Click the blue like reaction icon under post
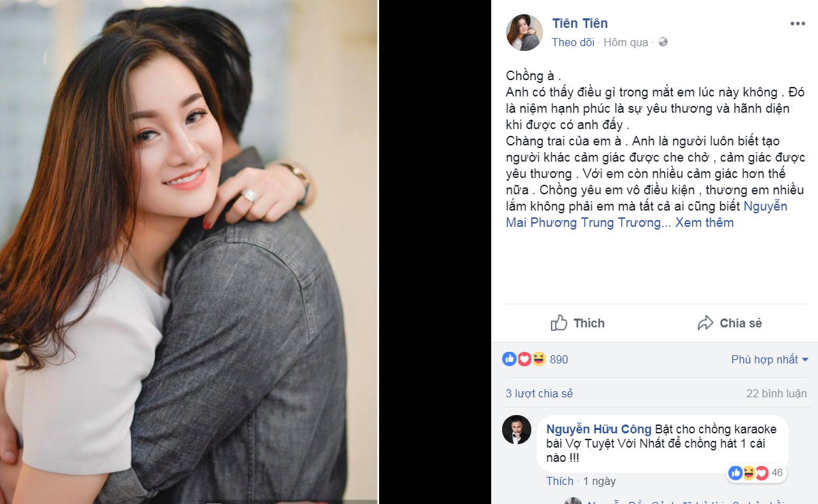818x504 pixels. [510, 359]
